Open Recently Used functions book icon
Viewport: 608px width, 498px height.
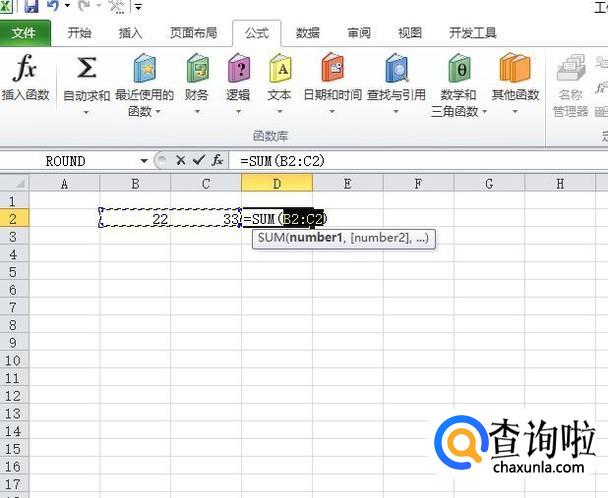[144, 68]
